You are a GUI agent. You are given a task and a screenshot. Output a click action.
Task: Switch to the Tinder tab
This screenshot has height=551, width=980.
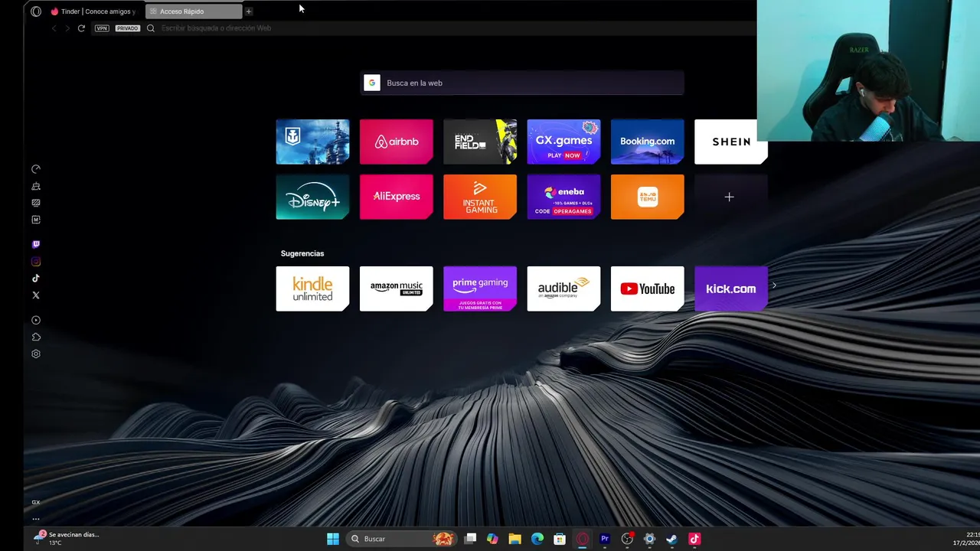[93, 11]
